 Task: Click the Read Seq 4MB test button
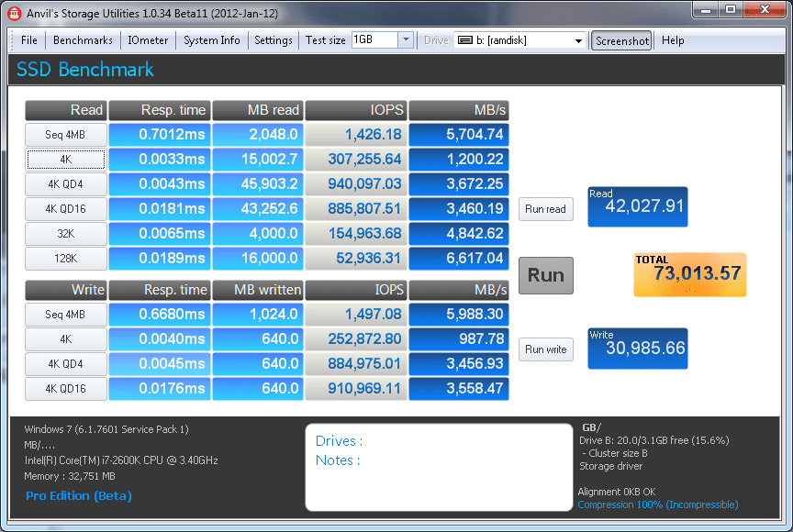point(66,135)
